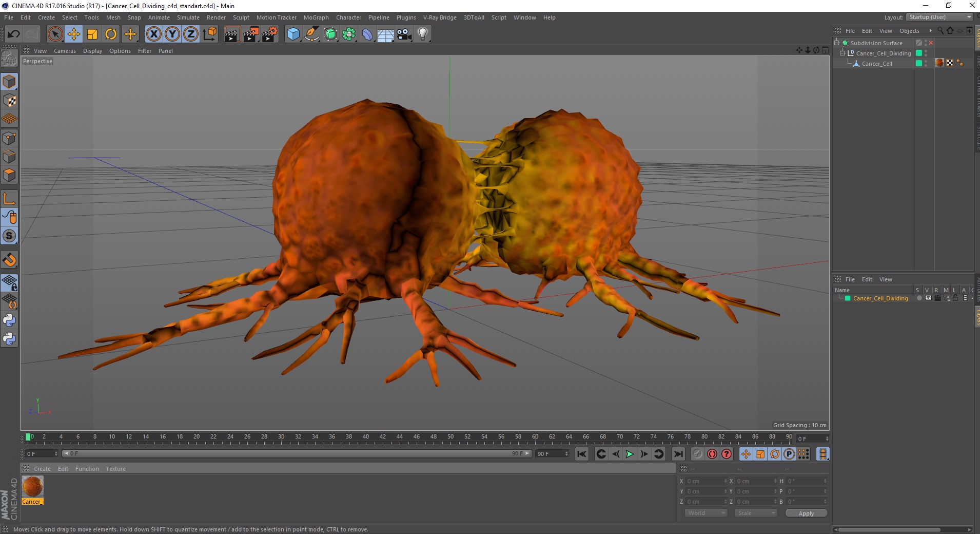Click the Coordinate System toggle icon

[209, 34]
